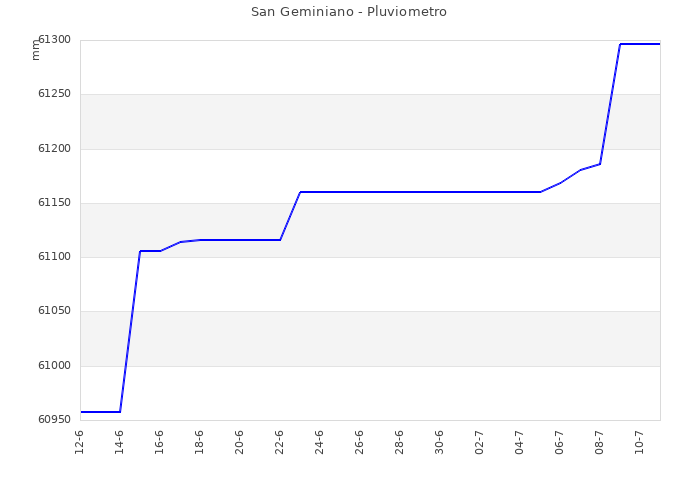Click the 61100 y-axis label
Screen dimensions: 700x500
55,257
